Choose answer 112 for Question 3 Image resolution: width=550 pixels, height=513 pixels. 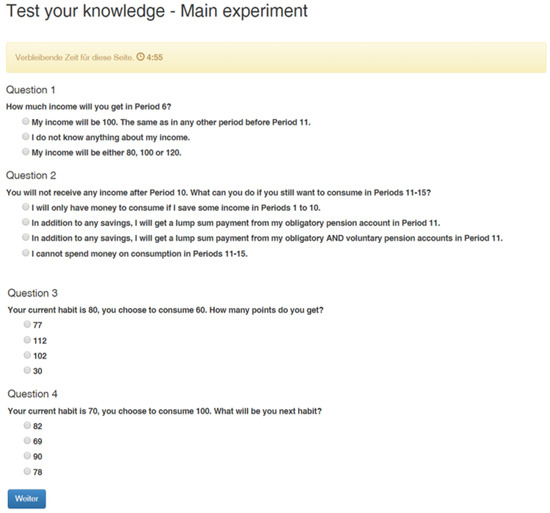[x=27, y=340]
